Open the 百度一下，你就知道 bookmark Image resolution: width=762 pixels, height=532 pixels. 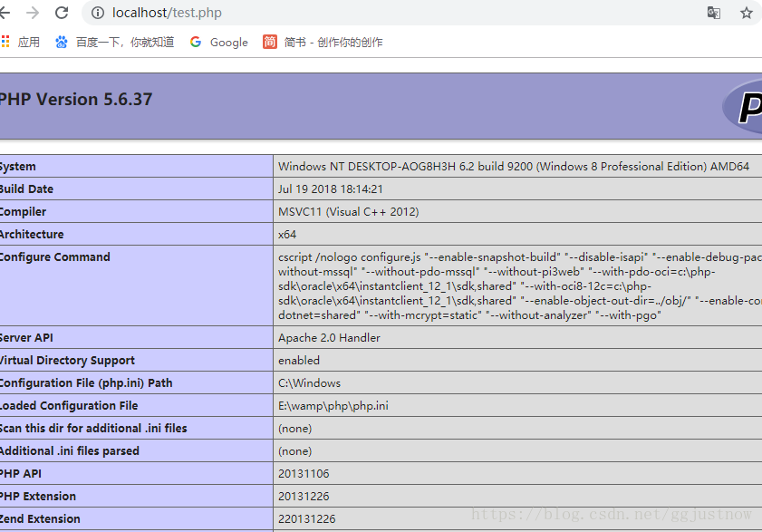pyautogui.click(x=125, y=43)
